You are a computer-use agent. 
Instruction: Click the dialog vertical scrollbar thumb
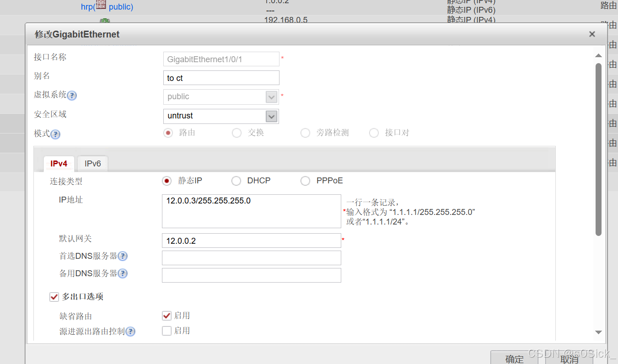598,150
